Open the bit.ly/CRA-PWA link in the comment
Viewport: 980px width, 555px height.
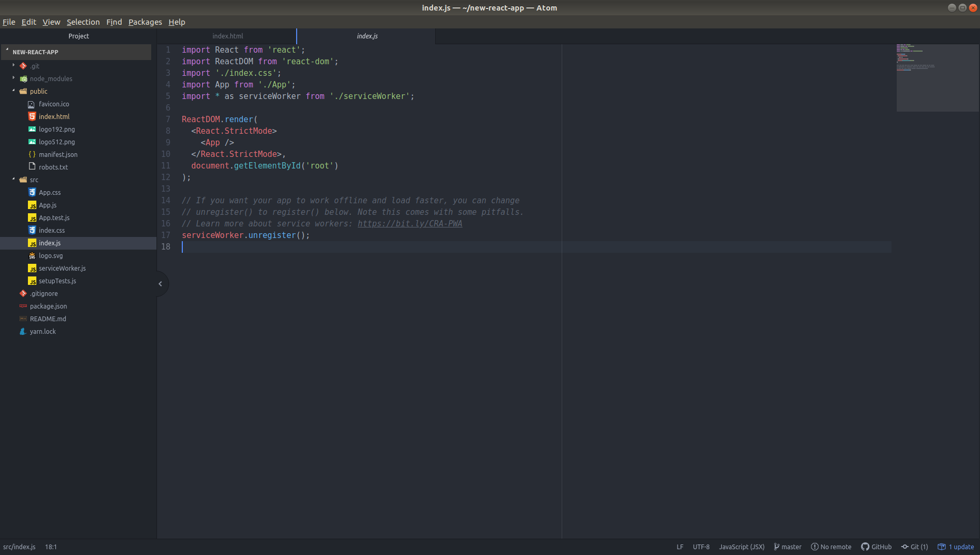(409, 224)
